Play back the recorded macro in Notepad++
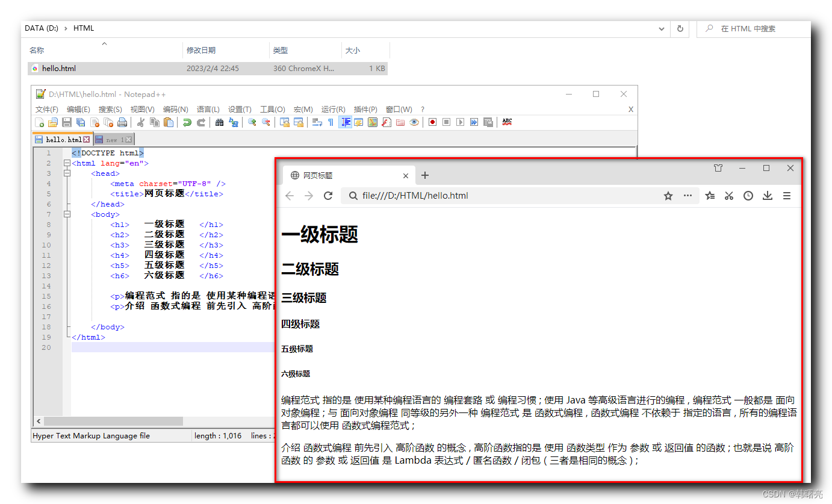The image size is (832, 504). (460, 122)
